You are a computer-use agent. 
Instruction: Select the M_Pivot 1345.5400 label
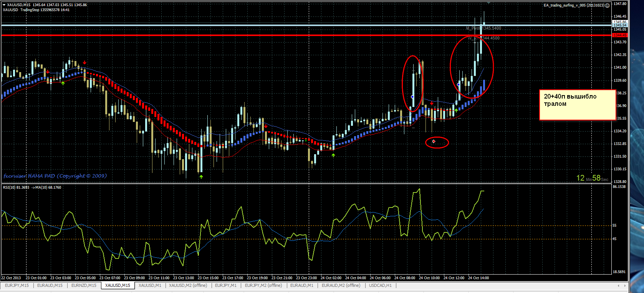point(483,28)
